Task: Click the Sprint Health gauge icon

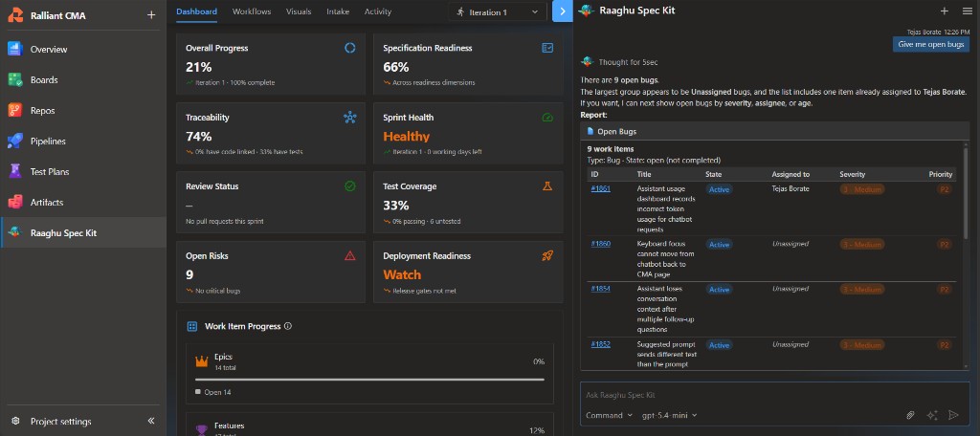Action: point(547,118)
